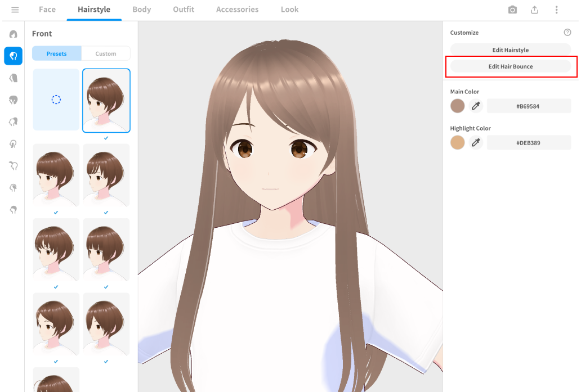This screenshot has height=392, width=581.
Task: Select the Main Color eyedropper tool
Action: point(476,106)
